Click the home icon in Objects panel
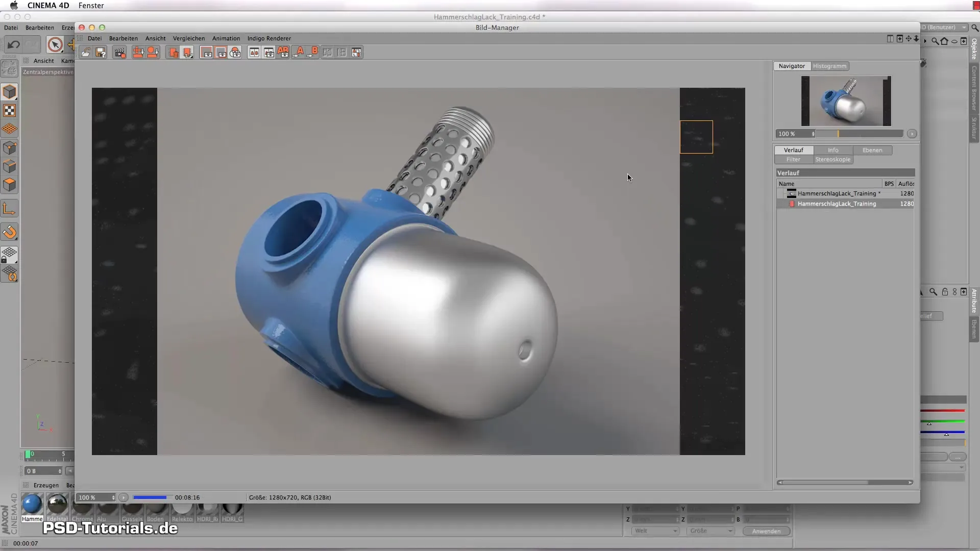The width and height of the screenshot is (980, 551). click(x=944, y=41)
